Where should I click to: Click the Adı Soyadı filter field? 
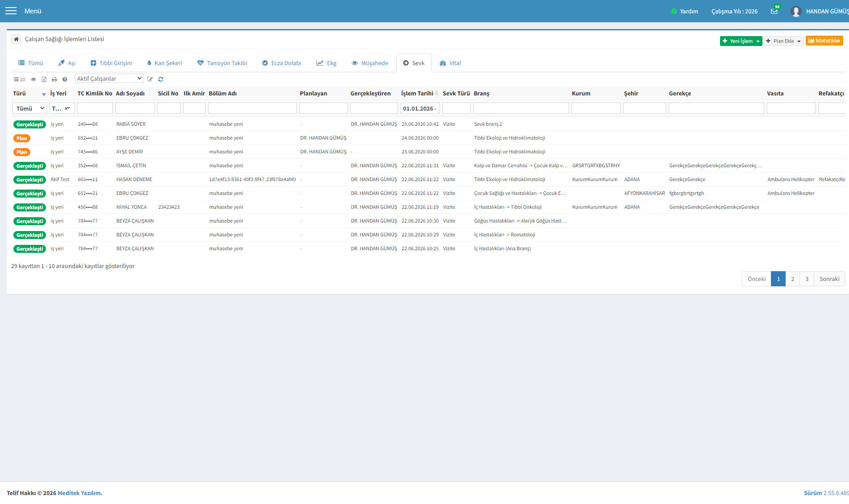tap(135, 108)
